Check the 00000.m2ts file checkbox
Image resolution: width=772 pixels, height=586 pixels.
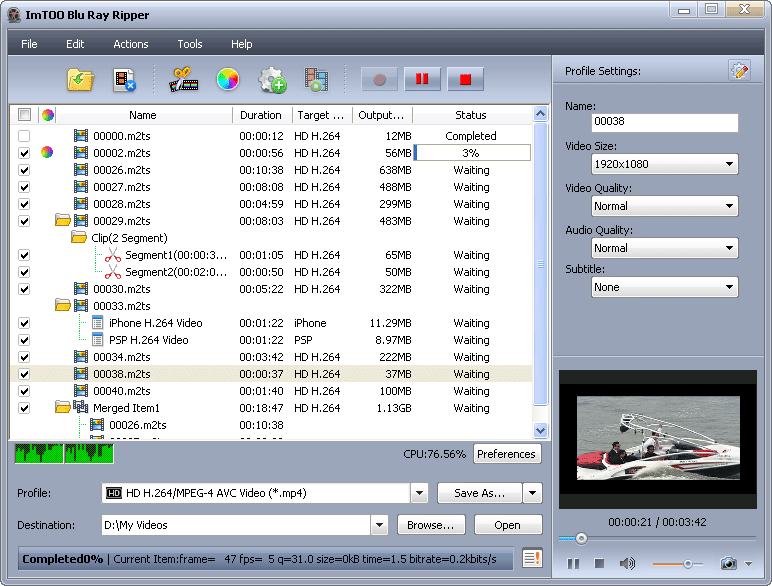pos(24,136)
